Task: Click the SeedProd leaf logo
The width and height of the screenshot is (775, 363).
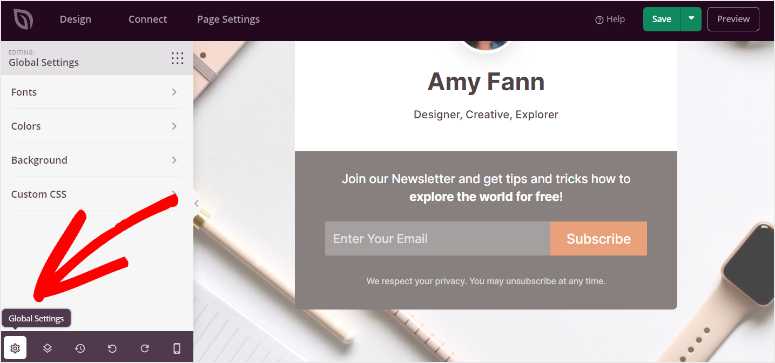Action: pyautogui.click(x=23, y=20)
